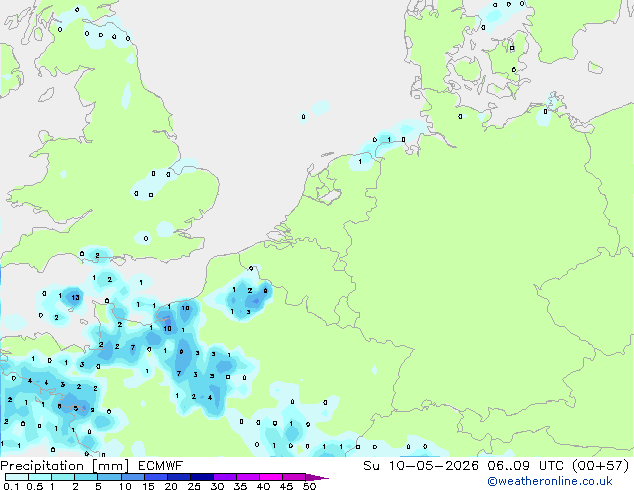Click the '50' legend scale label
634x490 pixels.
click(310, 486)
